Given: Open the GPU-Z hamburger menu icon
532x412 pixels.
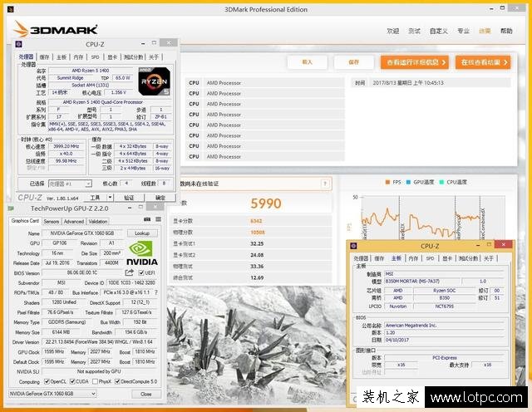Looking at the screenshot, I should [158, 219].
